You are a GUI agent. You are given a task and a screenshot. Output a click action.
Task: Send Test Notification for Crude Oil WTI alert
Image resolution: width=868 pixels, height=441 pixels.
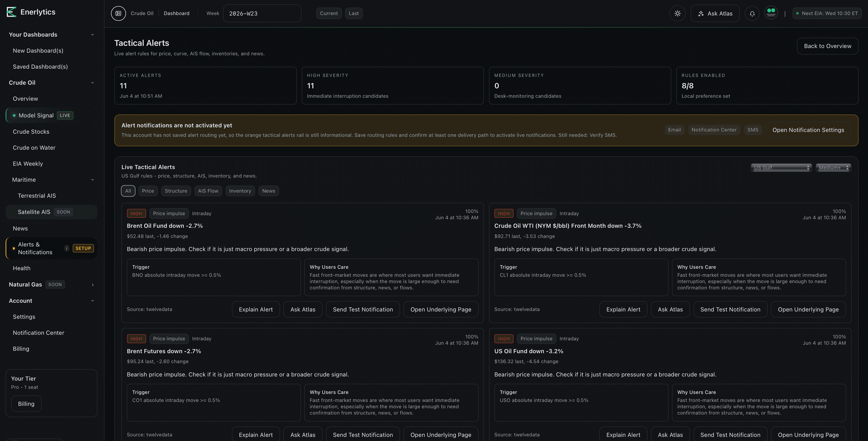click(730, 310)
